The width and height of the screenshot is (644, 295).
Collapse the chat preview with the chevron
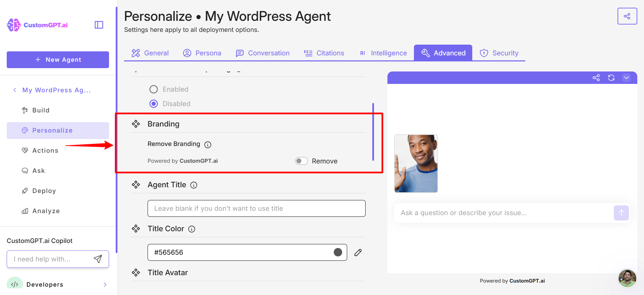coord(626,78)
